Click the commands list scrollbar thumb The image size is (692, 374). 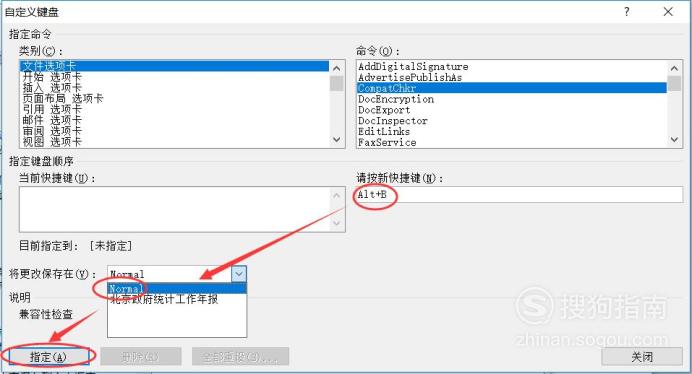(x=674, y=83)
